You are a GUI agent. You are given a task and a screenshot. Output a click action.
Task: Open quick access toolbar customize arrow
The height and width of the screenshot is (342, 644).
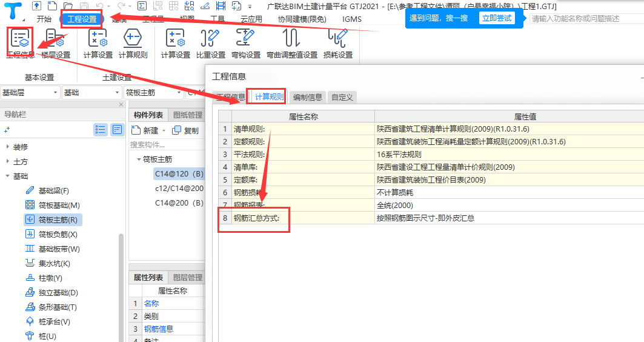pyautogui.click(x=250, y=6)
